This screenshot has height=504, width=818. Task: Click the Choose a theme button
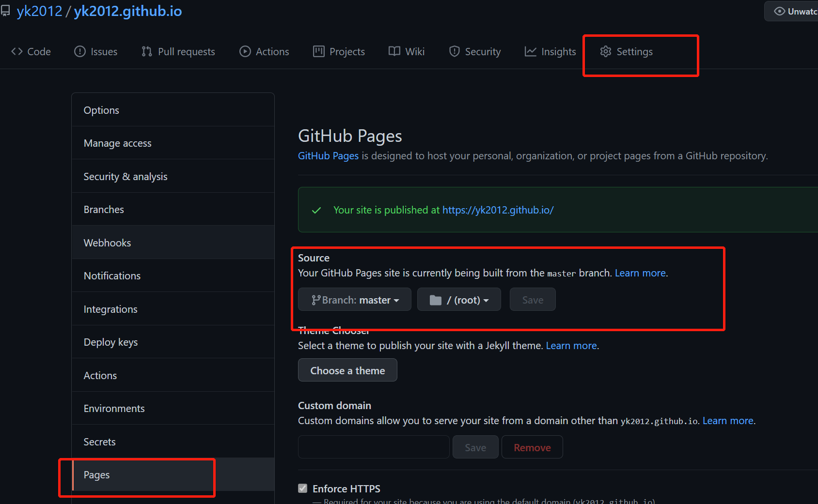(x=347, y=370)
